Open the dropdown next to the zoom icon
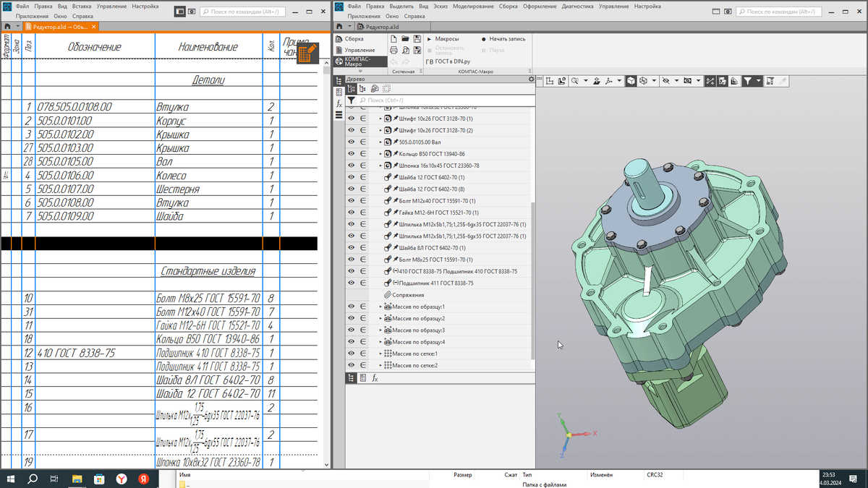The image size is (868, 488). pyautogui.click(x=586, y=81)
